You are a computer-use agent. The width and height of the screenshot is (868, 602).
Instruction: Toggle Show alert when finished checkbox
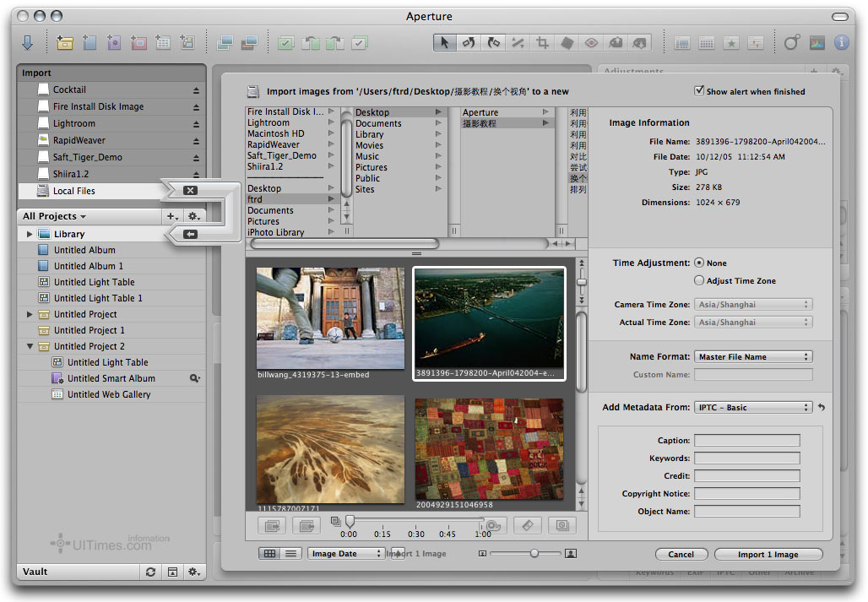(x=699, y=90)
